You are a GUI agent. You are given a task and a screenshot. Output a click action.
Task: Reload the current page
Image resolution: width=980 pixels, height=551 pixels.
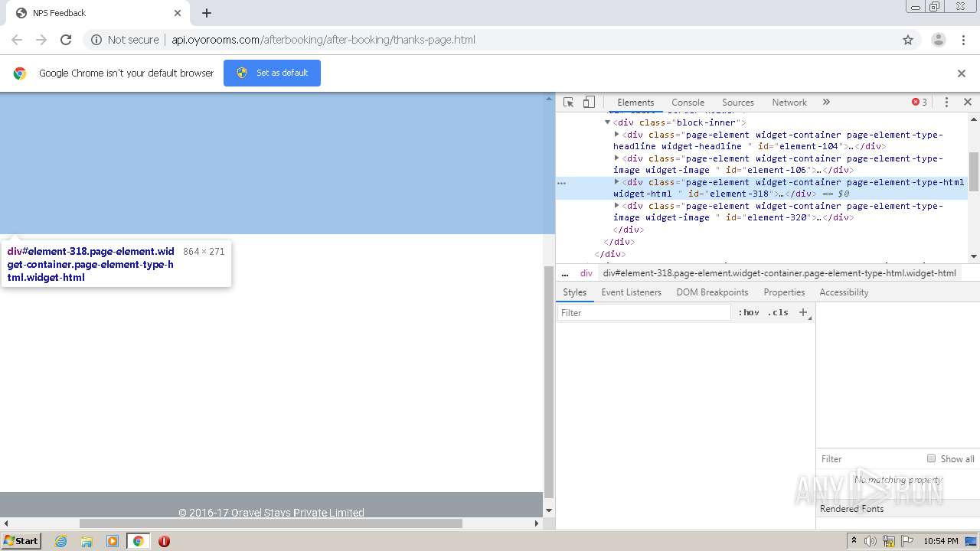click(66, 40)
